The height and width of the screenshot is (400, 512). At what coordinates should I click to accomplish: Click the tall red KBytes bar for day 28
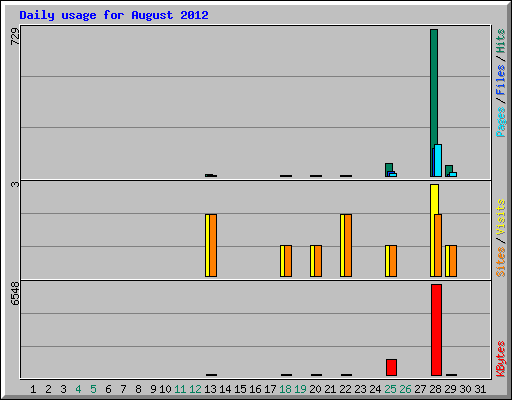point(436,330)
